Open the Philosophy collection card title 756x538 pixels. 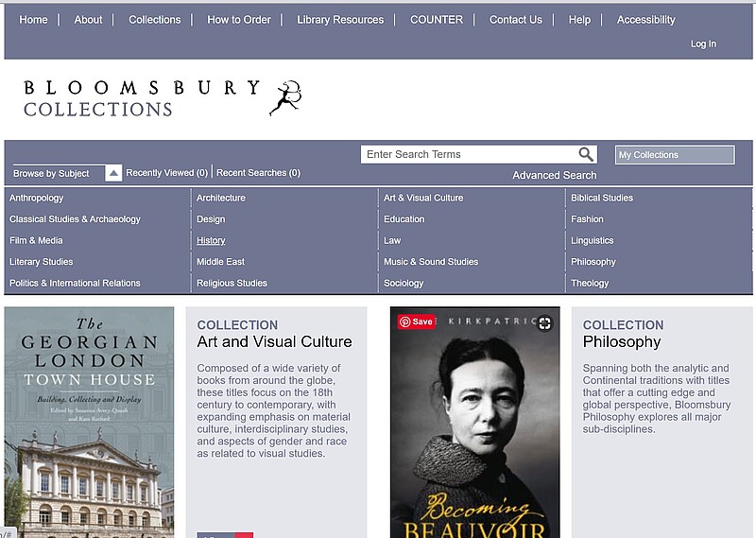click(622, 341)
